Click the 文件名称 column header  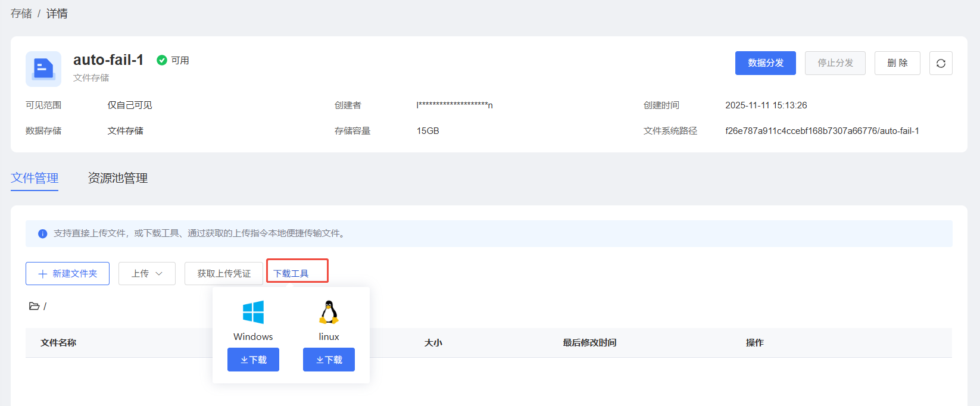pyautogui.click(x=58, y=343)
